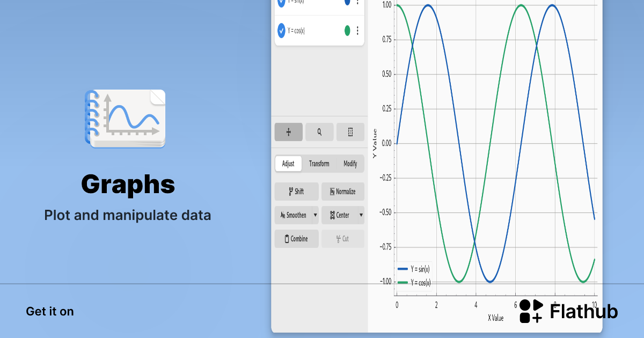Image resolution: width=644 pixels, height=338 pixels.
Task: Open the three-dot menu for Y = cos(x)
Action: (357, 31)
